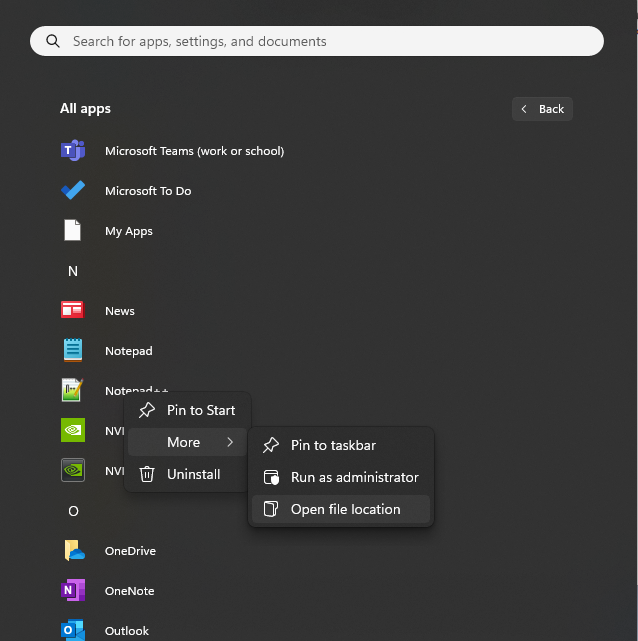Click the pin icon beside Pin to Start

pos(147,410)
